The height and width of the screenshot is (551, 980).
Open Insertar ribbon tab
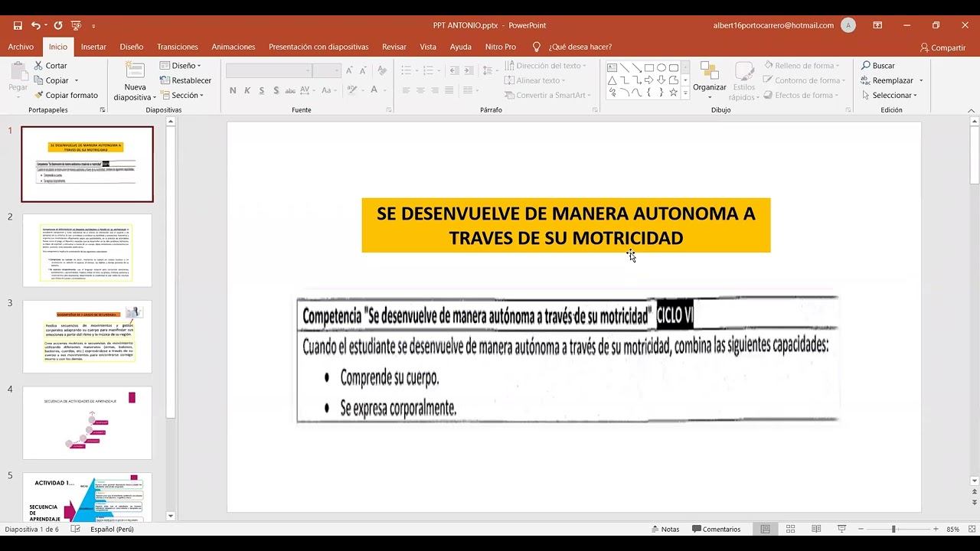93,47
